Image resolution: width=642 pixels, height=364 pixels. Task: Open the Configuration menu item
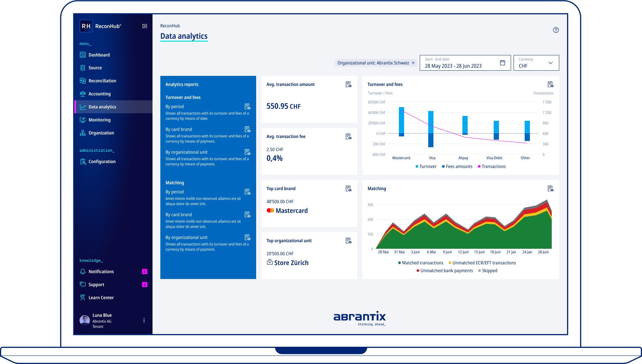coord(113,161)
